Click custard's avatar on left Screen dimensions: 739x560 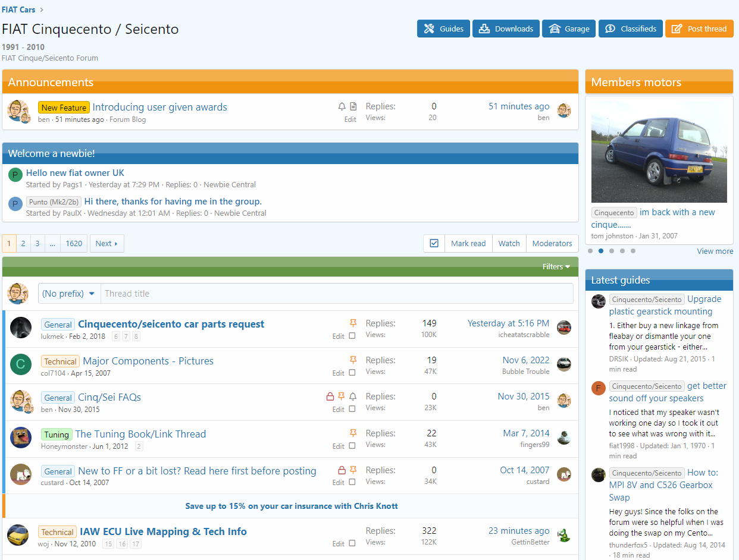pos(21,474)
